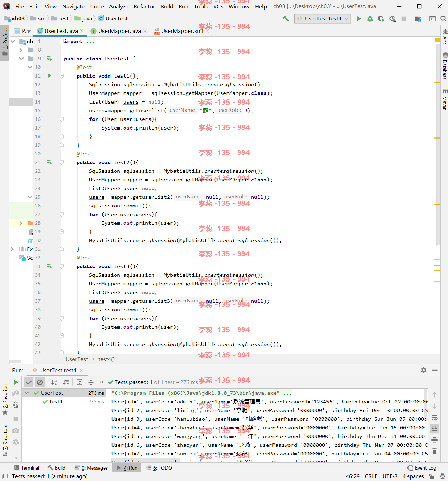This screenshot has width=448, height=481.
Task: Open the Terminal tool window
Action: coord(27,468)
